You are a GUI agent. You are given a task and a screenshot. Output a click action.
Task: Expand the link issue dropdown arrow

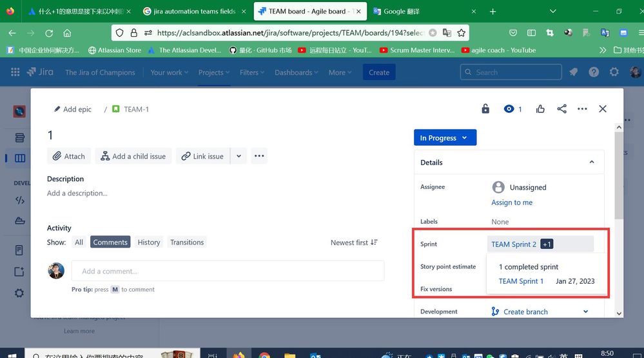click(239, 156)
